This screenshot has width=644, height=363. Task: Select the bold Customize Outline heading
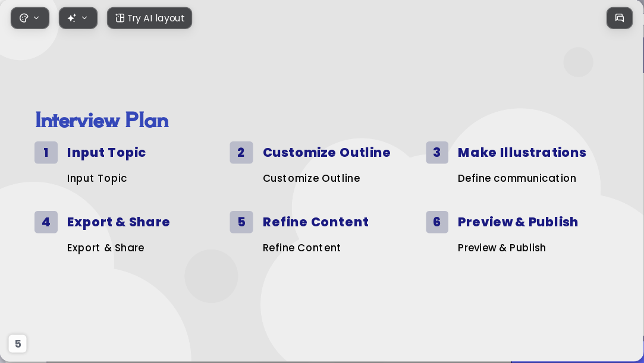326,153
